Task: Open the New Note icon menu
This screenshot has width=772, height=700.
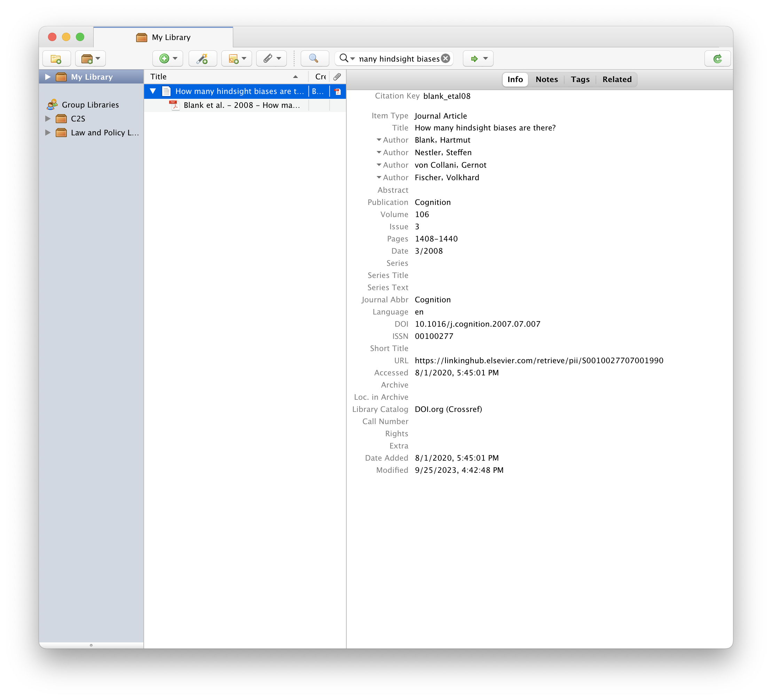Action: click(x=236, y=58)
